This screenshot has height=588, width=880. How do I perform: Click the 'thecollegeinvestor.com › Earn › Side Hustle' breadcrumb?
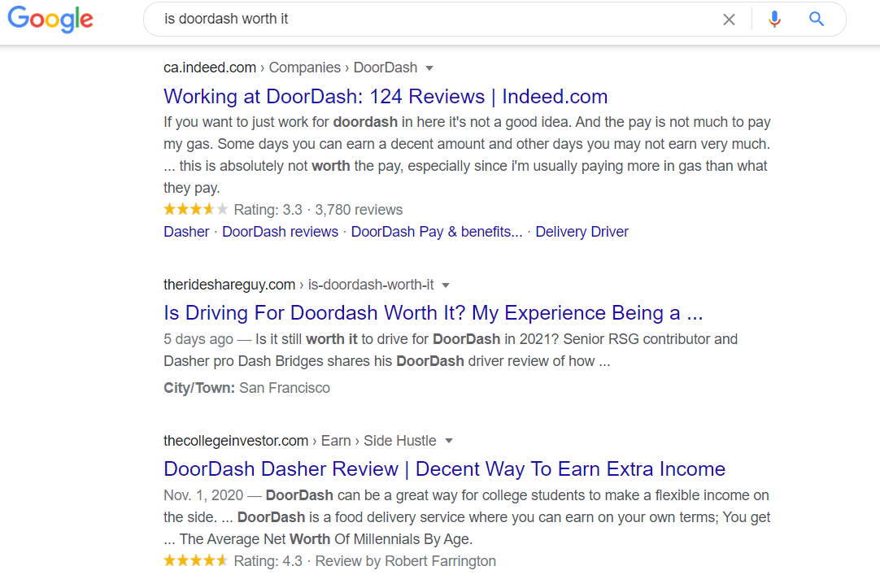click(299, 441)
